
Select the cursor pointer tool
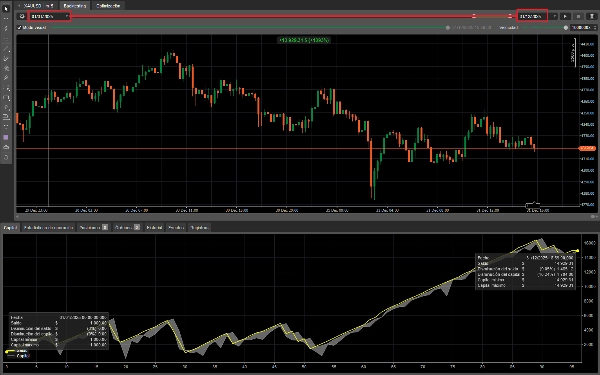pyautogui.click(x=6, y=8)
